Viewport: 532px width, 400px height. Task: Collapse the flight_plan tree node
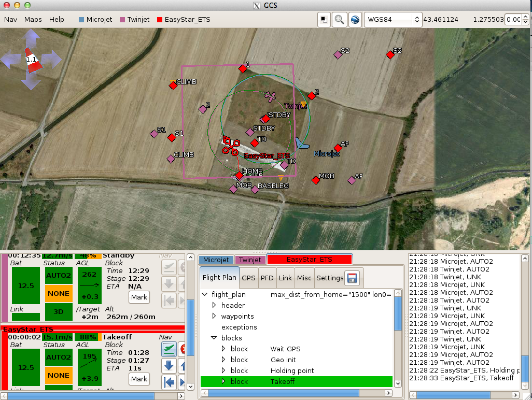tap(205, 294)
